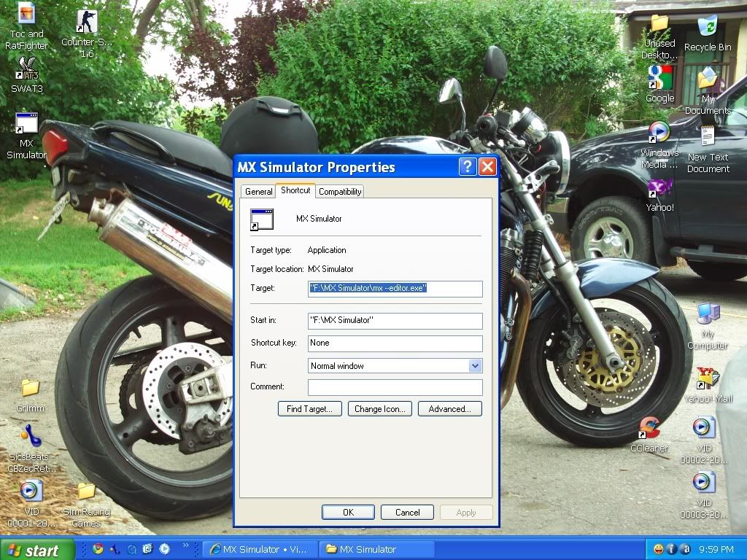Open the Recycle Bin icon
Viewport: 747px width, 560px height.
707,27
